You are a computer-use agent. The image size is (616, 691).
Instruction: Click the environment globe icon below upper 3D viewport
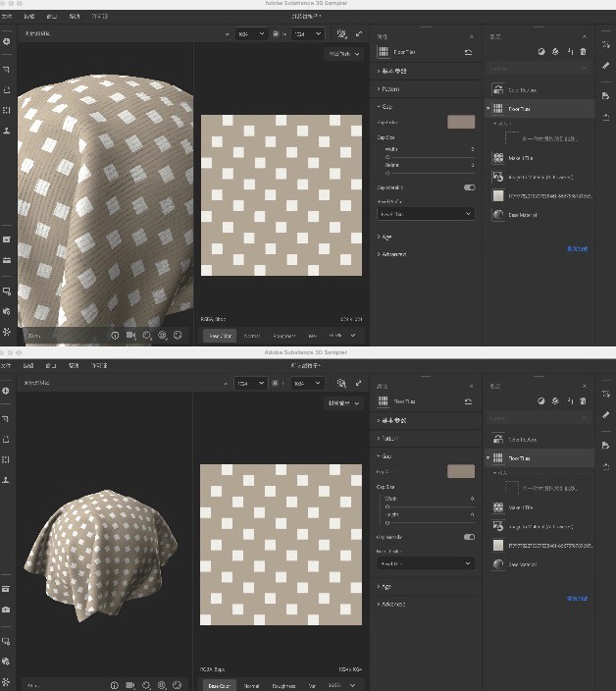pos(163,336)
